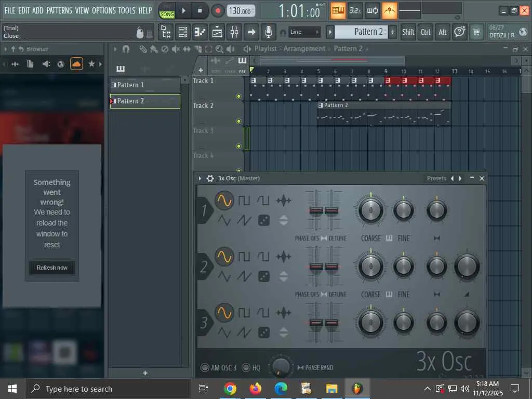The image size is (532, 399).
Task: Select the delete tool in Playlist
Action: (165, 49)
